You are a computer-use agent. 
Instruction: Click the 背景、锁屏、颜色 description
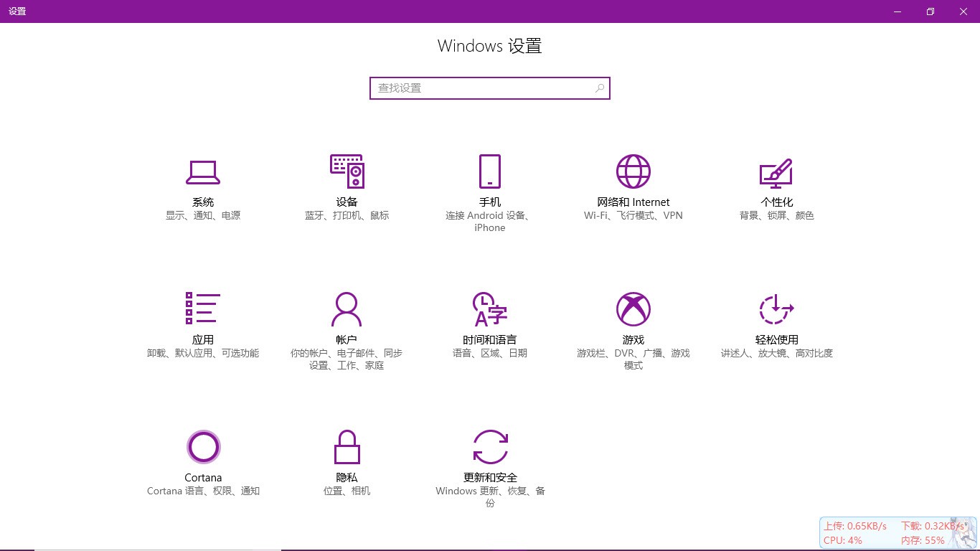[x=777, y=215]
